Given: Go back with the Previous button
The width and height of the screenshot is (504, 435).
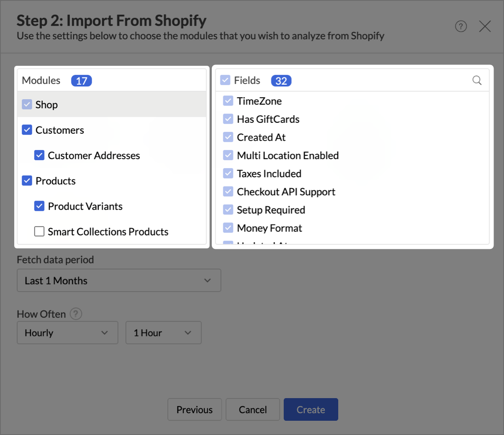Looking at the screenshot, I should 194,409.
